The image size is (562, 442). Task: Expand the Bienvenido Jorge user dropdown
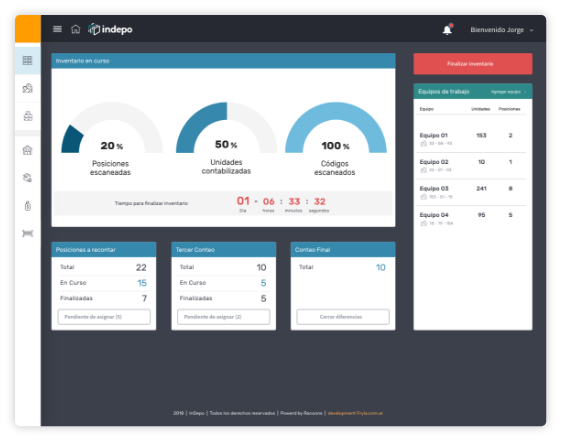[502, 30]
